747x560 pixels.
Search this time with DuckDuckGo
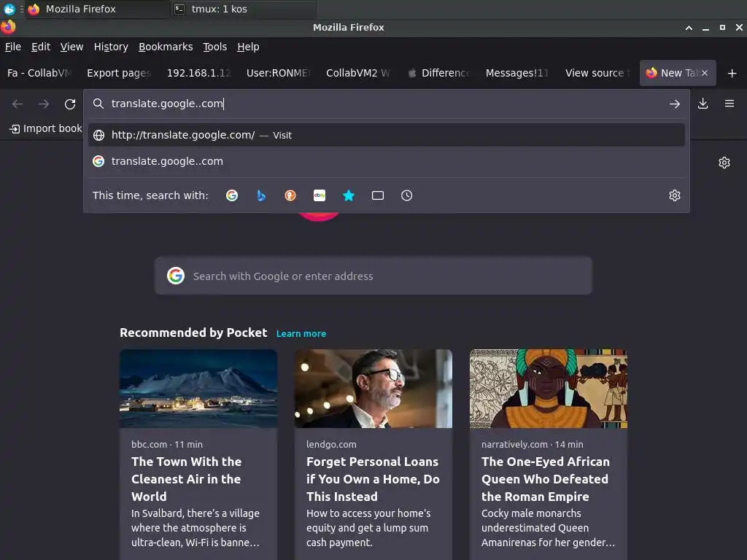tap(290, 195)
